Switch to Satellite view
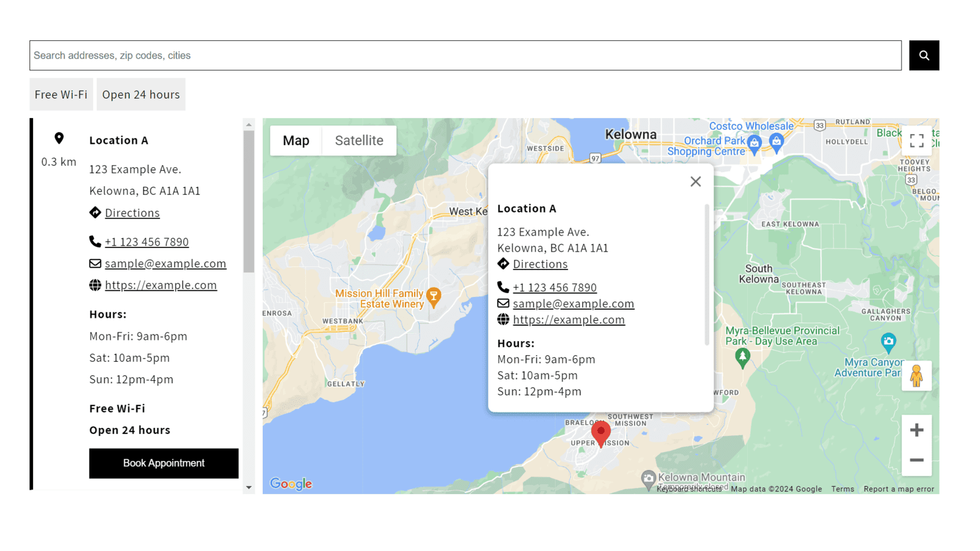The image size is (980, 551). pyautogui.click(x=359, y=140)
